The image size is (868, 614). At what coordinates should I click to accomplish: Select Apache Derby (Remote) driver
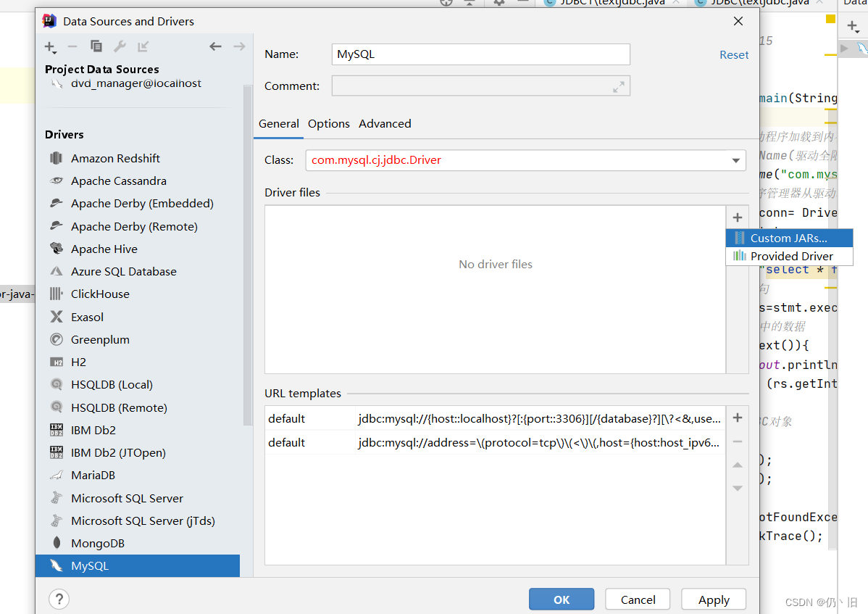tap(137, 226)
